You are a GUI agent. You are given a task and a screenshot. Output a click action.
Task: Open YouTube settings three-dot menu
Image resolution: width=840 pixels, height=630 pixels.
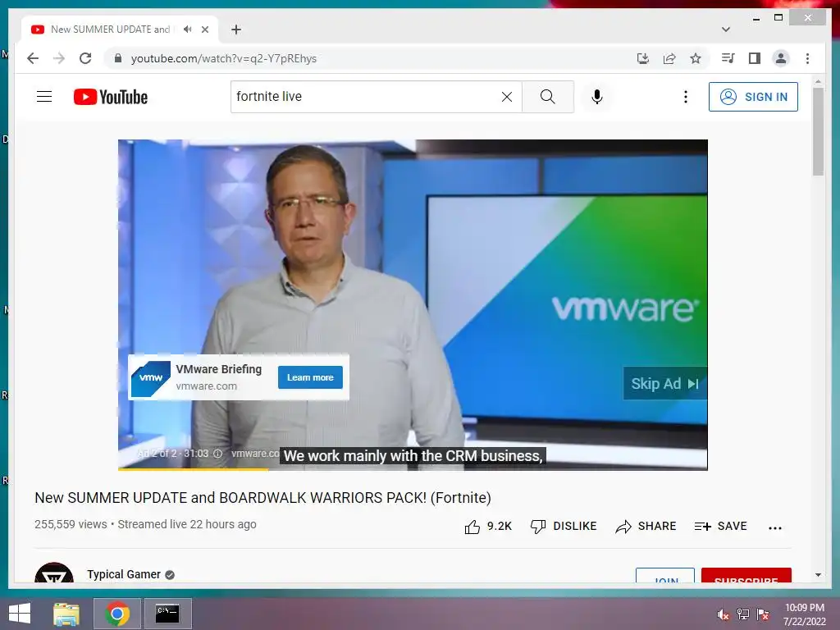click(685, 97)
